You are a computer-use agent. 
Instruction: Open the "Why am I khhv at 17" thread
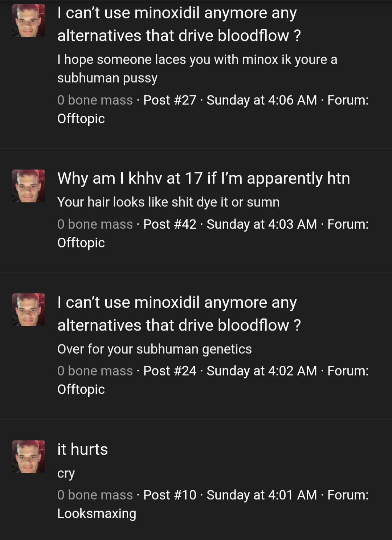tap(203, 178)
